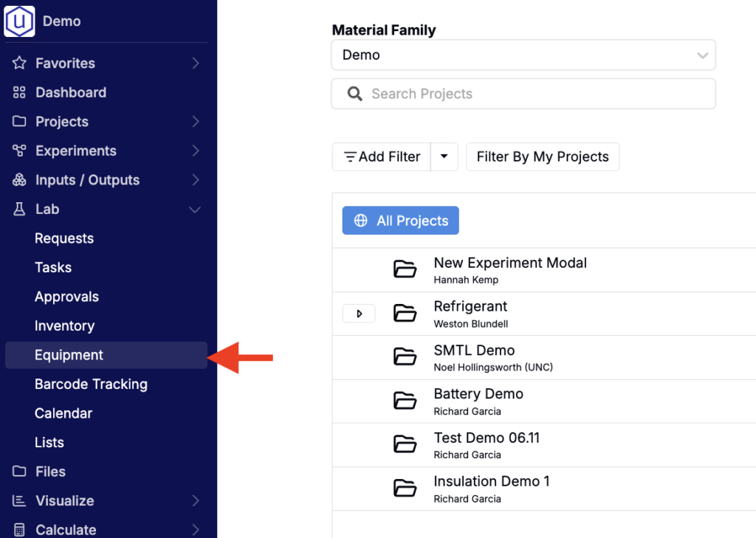This screenshot has width=756, height=538.
Task: Click the Visualize chart icon
Action: click(x=19, y=500)
